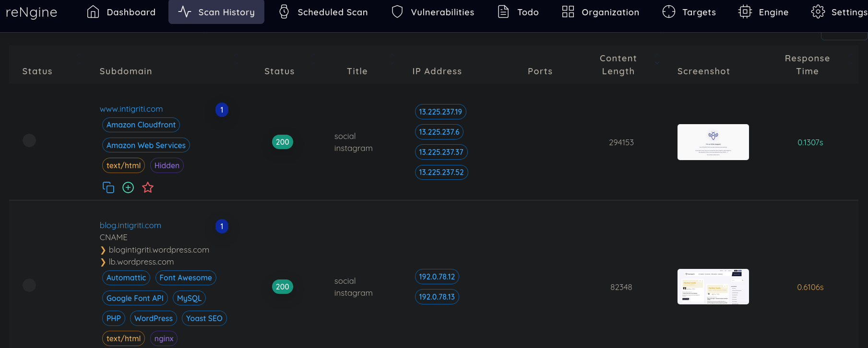Open the Vulnerabilities page
Screen dimensions: 868x348
click(433, 12)
